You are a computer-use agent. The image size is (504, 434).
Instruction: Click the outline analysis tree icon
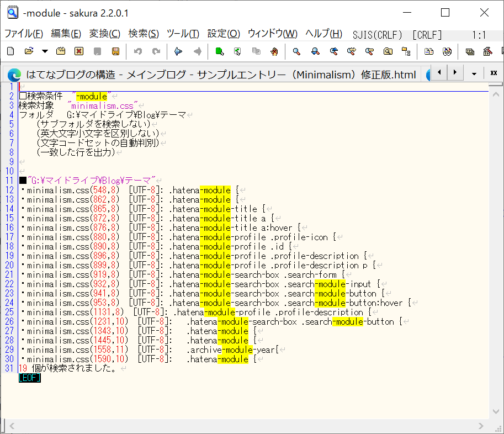coord(406,51)
